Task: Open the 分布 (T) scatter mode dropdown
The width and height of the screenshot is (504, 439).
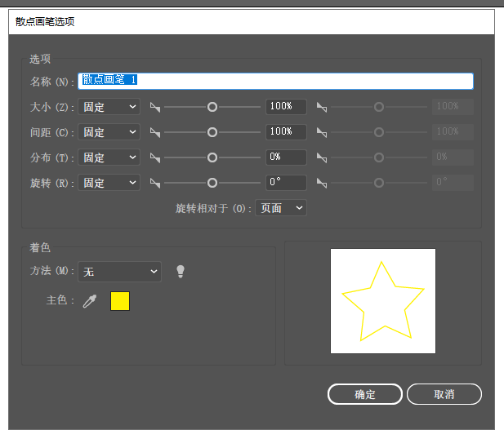Action: tap(109, 157)
